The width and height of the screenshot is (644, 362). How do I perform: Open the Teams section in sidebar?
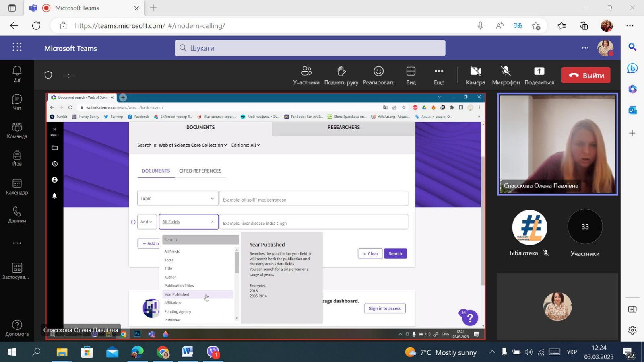point(17,130)
